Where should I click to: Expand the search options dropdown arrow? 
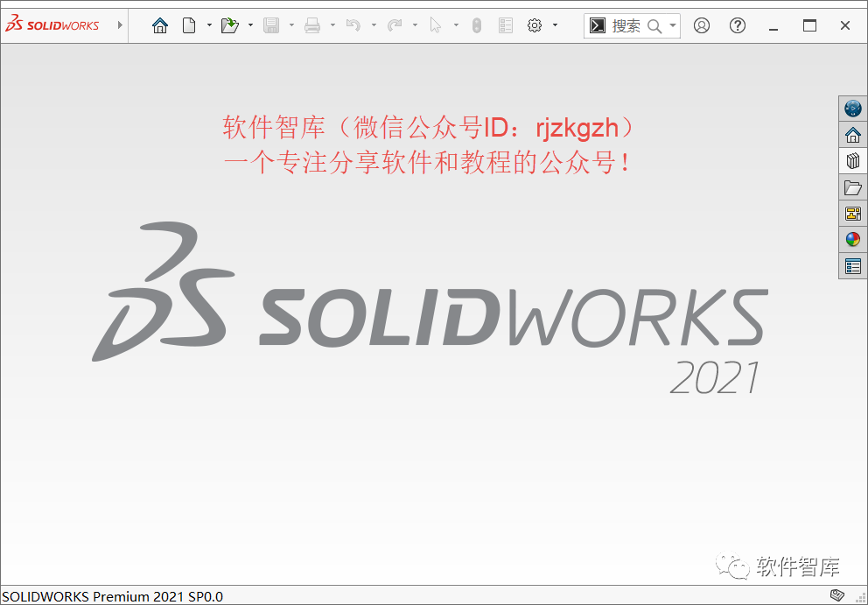pyautogui.click(x=673, y=25)
